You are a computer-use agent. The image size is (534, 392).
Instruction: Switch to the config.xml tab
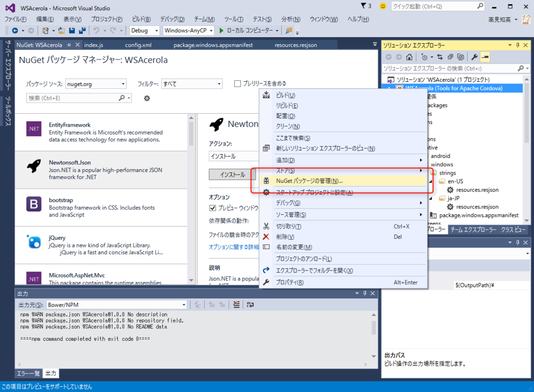(x=138, y=45)
